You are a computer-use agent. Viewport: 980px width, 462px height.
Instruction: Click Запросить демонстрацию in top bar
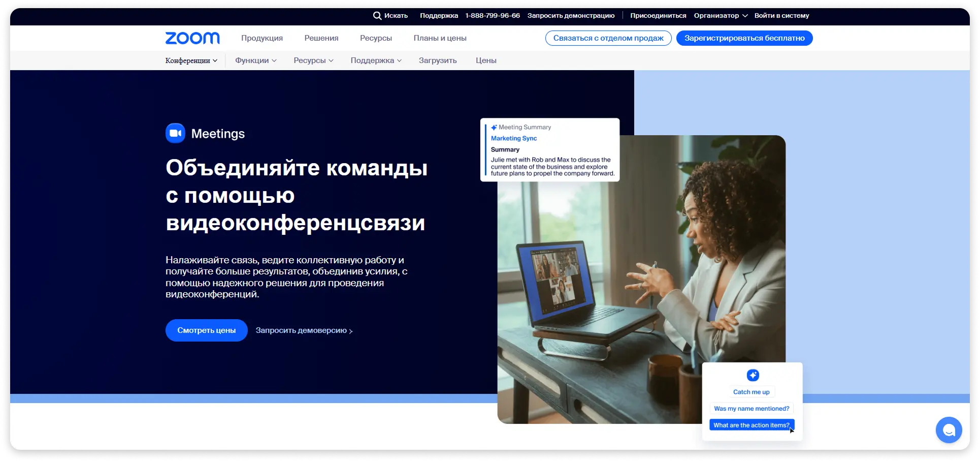click(571, 16)
